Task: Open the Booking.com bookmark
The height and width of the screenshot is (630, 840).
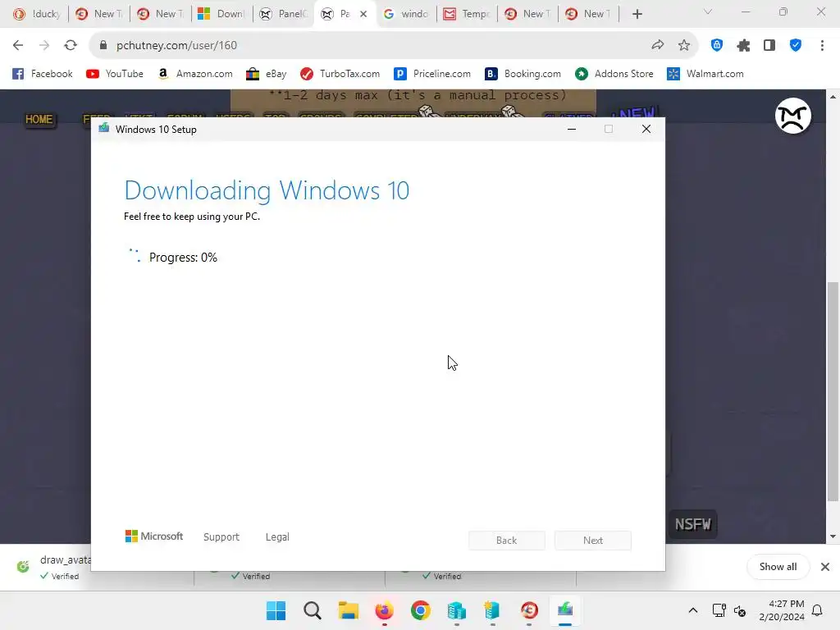Action: click(523, 74)
